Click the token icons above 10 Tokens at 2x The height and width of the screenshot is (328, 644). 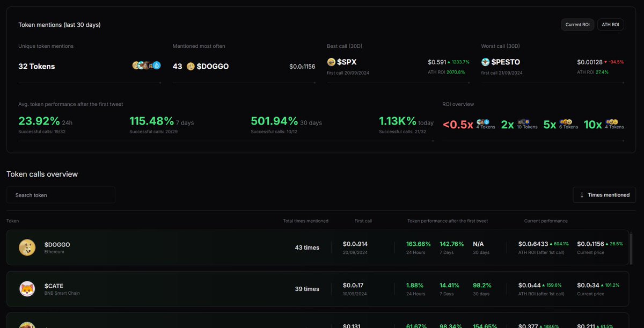pyautogui.click(x=523, y=122)
